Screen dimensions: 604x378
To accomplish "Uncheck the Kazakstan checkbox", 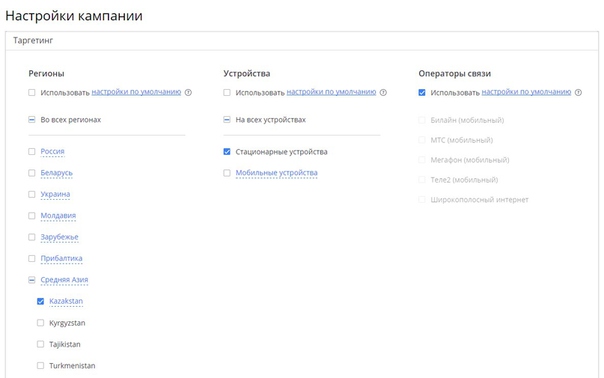I will coord(40,301).
